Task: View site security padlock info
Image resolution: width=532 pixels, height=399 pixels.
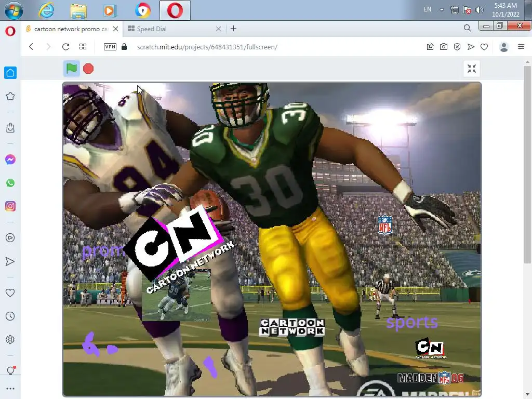Action: [124, 46]
